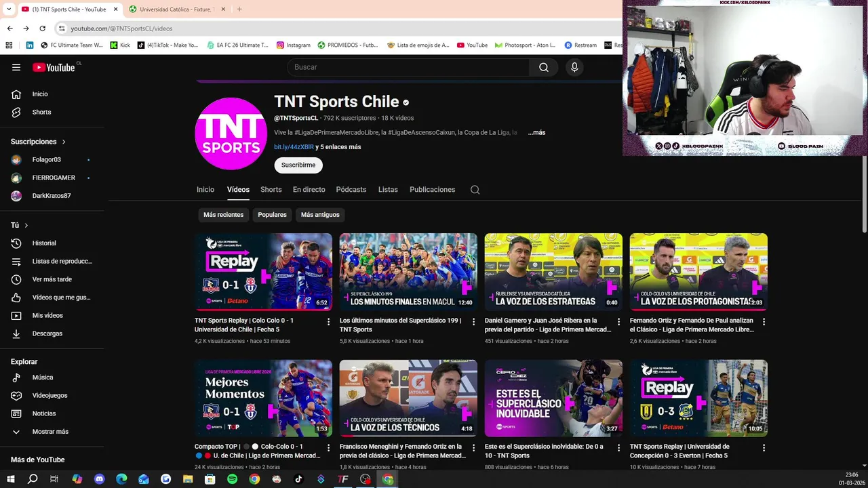
Task: Filter videos by Populares
Action: (272, 215)
